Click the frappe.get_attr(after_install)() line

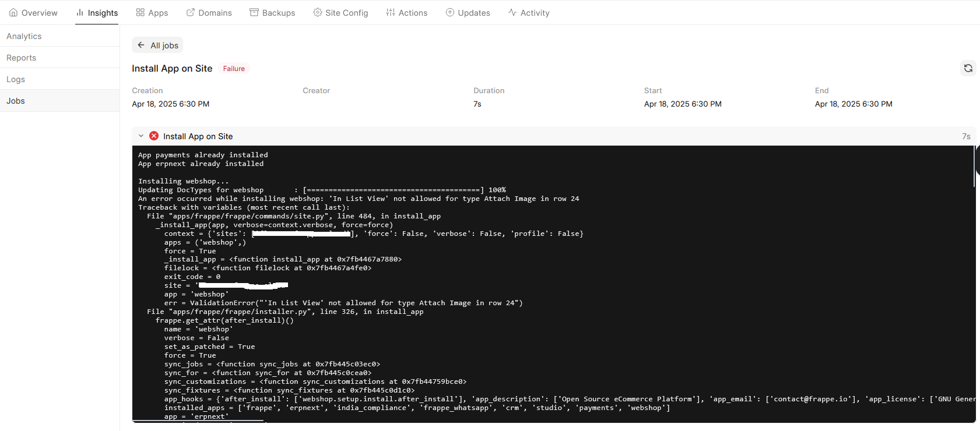pos(224,320)
